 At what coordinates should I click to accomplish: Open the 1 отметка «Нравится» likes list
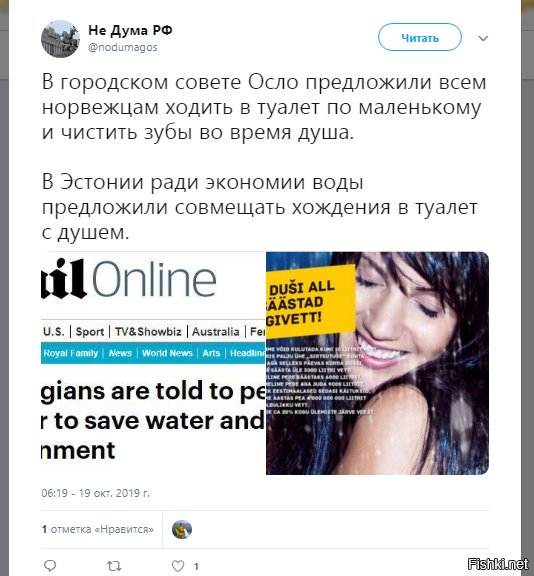tap(97, 529)
